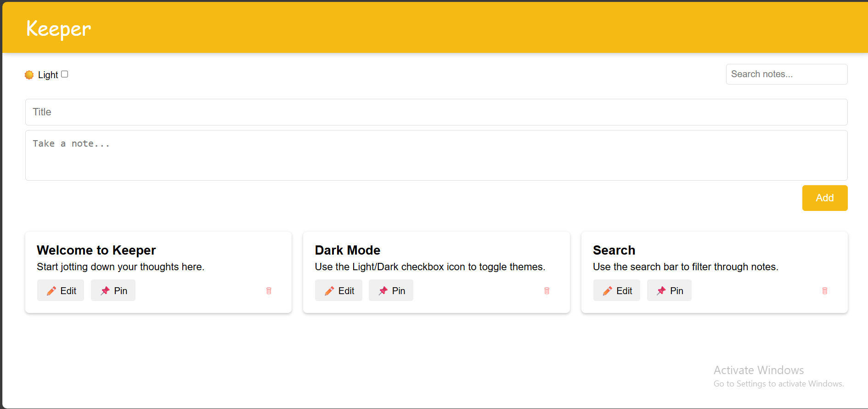868x409 pixels.
Task: Delete the Welcome to Keeper note
Action: (x=269, y=290)
